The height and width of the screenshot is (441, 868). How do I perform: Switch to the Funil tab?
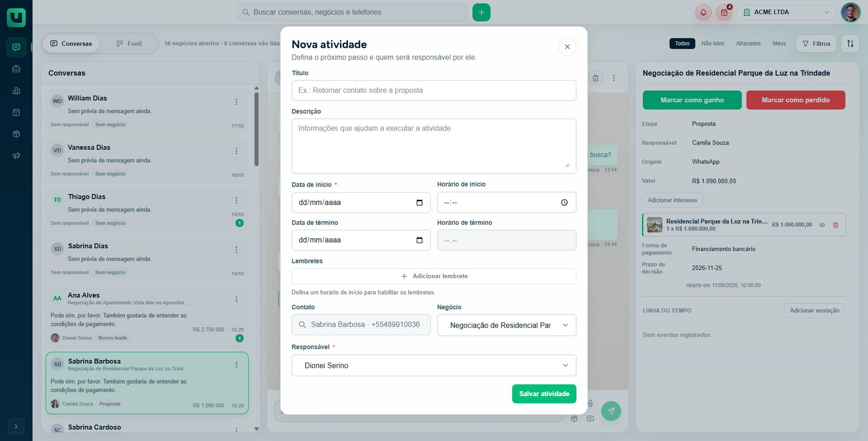(129, 43)
